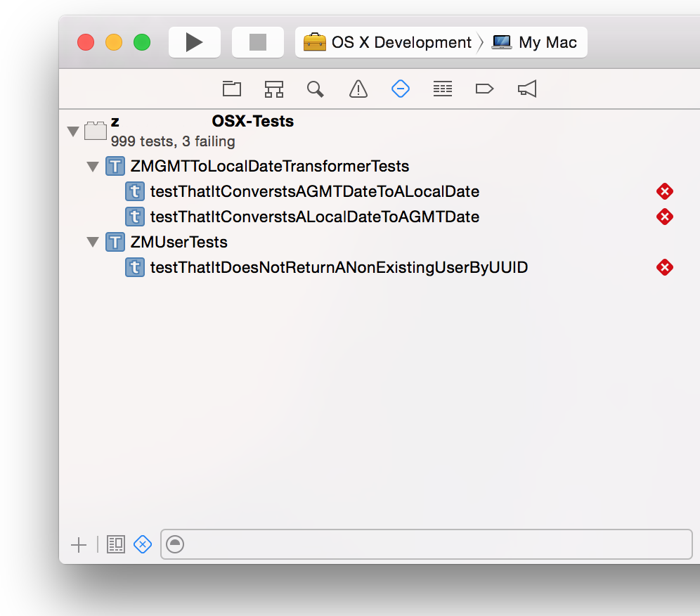
Task: Collapse the ZMGMTToLocalDateTransformerTests class
Action: click(93, 167)
